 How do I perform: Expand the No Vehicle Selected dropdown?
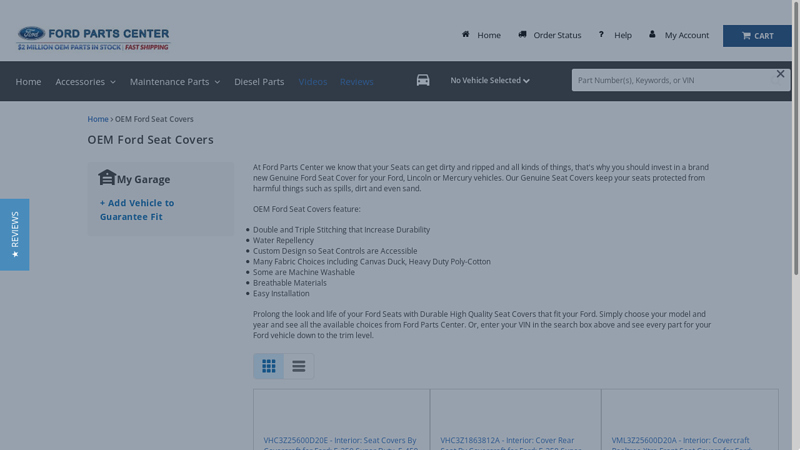pos(489,81)
